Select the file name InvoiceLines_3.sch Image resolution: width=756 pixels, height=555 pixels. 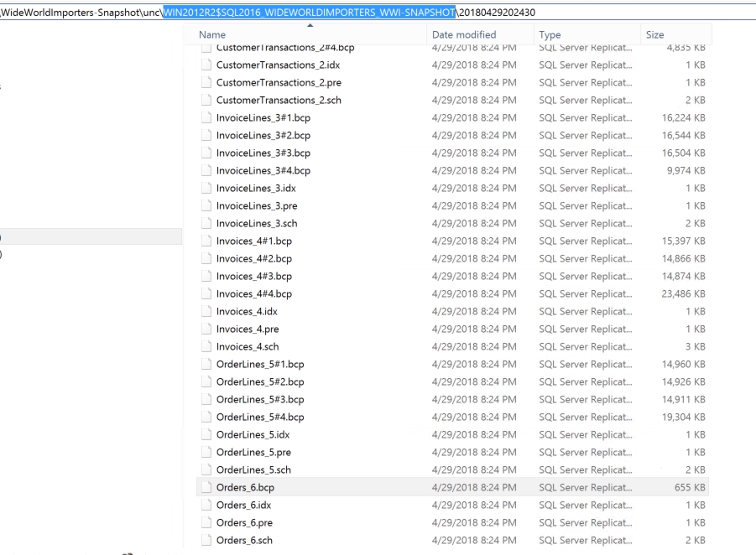257,224
